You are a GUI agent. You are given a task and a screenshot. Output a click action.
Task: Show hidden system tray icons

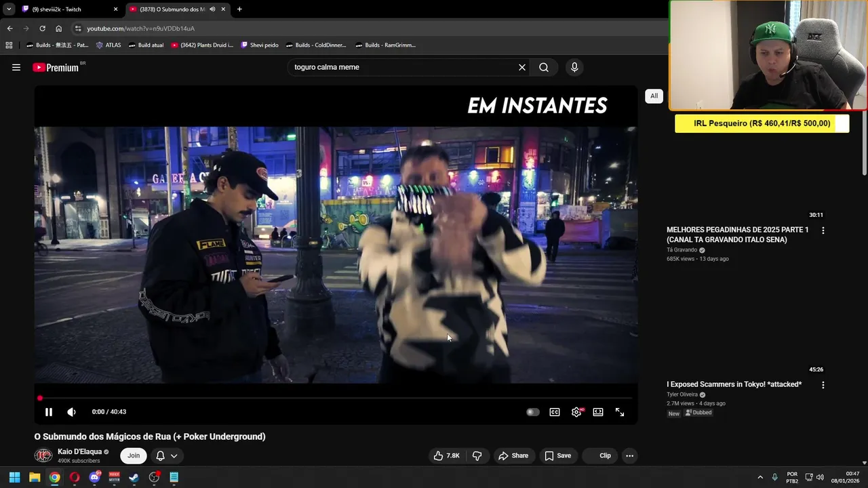[x=760, y=477]
